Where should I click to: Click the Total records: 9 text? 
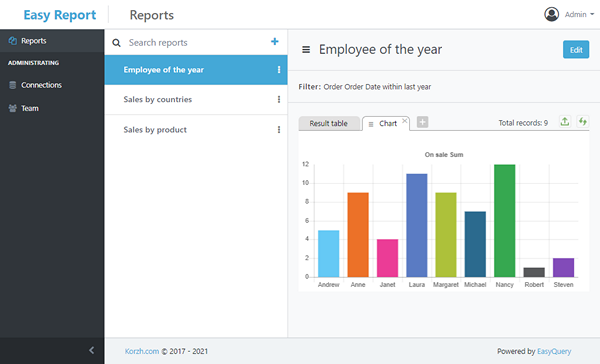click(523, 123)
